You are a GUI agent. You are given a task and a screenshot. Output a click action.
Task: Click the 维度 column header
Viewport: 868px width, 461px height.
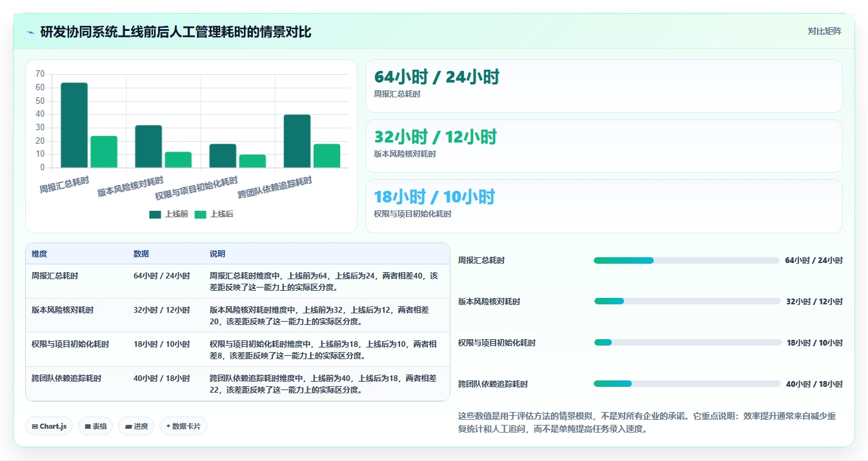[x=39, y=254]
